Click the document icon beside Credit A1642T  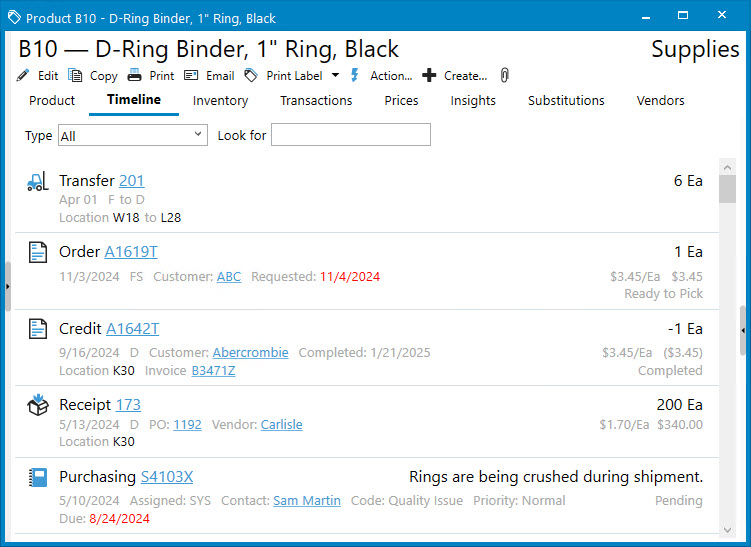click(x=38, y=329)
